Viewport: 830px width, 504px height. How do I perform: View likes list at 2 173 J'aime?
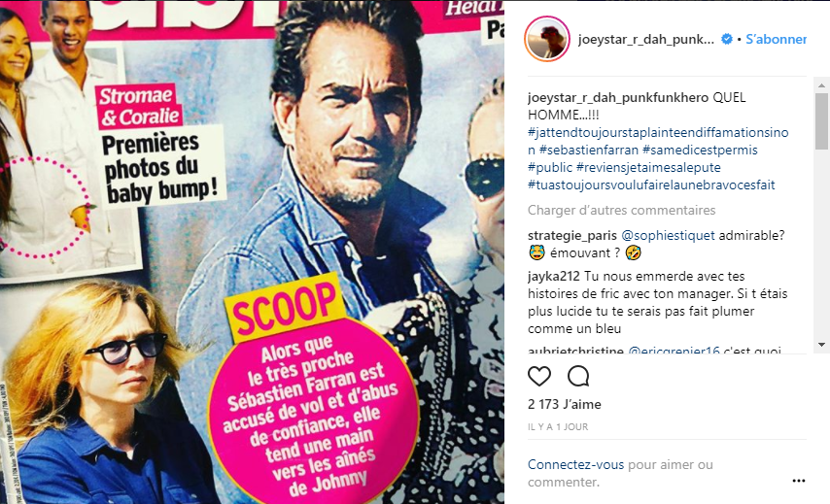[565, 404]
